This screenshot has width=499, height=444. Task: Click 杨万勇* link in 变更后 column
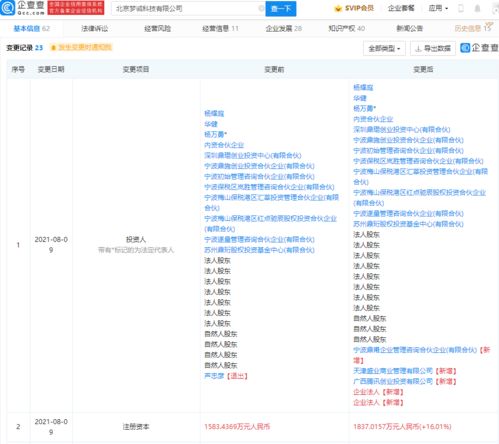click(x=364, y=108)
